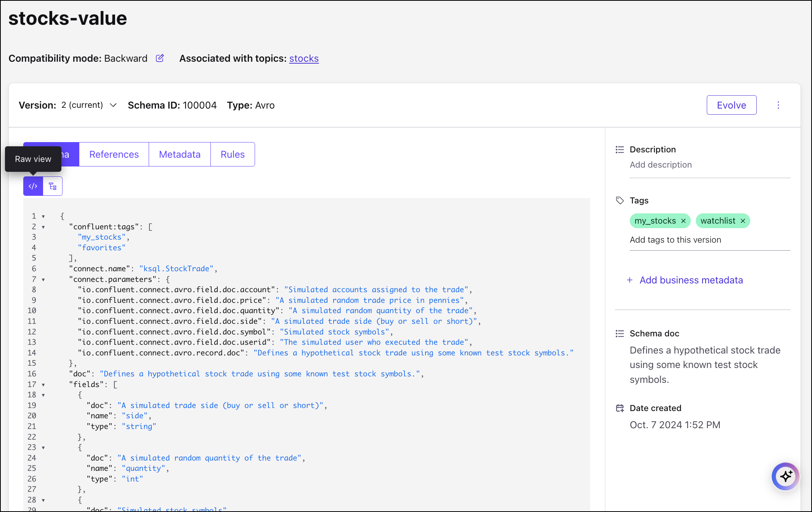Switch to the References tab
Screen dimensions: 812x512
coord(114,154)
